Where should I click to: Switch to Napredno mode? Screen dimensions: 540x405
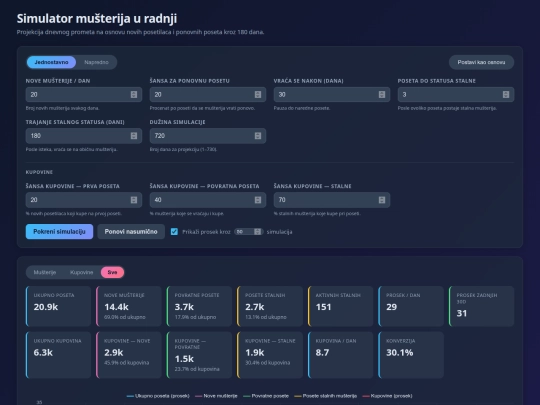pos(96,62)
